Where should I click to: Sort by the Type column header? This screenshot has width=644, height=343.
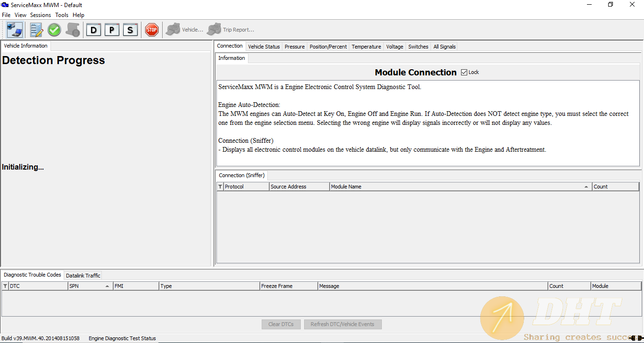pyautogui.click(x=209, y=286)
